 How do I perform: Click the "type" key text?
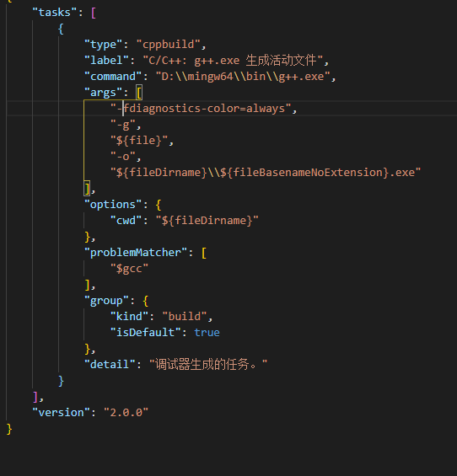(x=104, y=45)
